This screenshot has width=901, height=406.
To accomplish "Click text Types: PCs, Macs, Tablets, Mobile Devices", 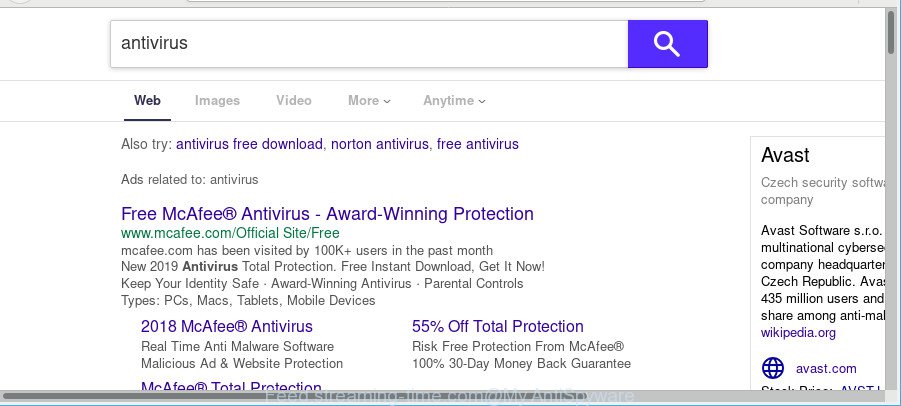I will (248, 300).
